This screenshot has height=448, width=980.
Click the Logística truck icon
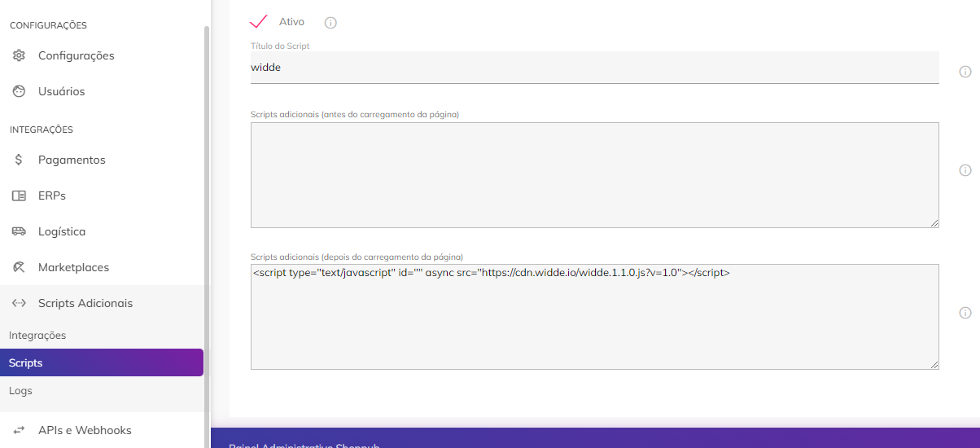click(x=19, y=231)
